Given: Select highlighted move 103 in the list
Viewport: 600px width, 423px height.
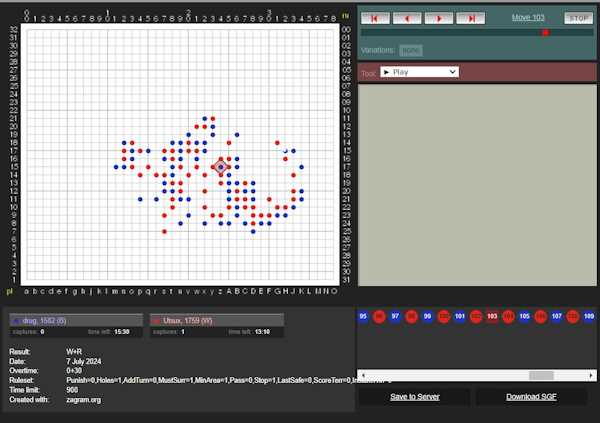Looking at the screenshot, I should pos(491,316).
